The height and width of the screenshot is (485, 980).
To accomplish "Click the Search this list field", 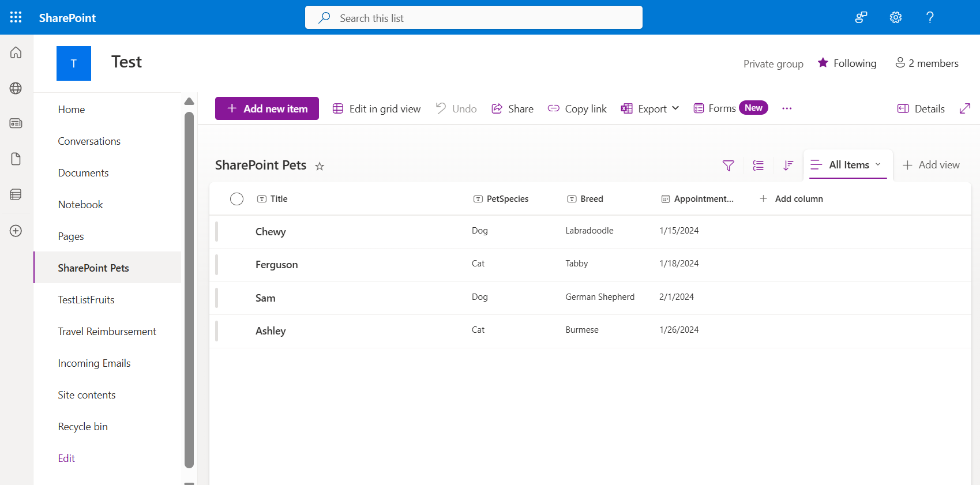I will click(473, 18).
